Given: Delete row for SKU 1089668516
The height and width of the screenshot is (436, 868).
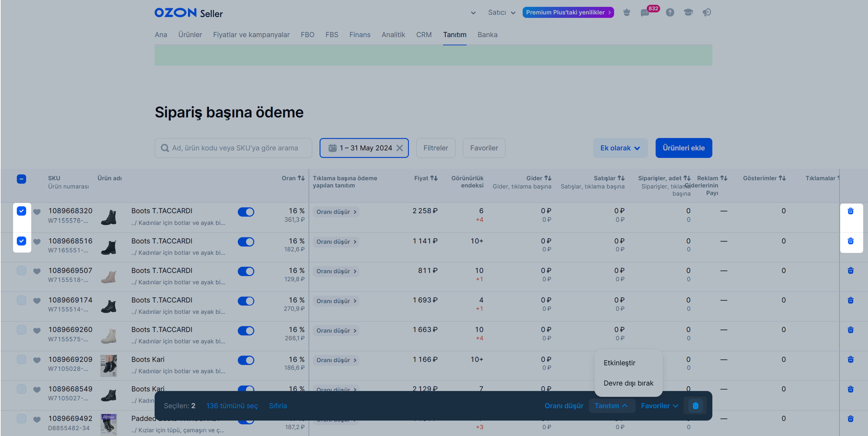Looking at the screenshot, I should (x=850, y=241).
